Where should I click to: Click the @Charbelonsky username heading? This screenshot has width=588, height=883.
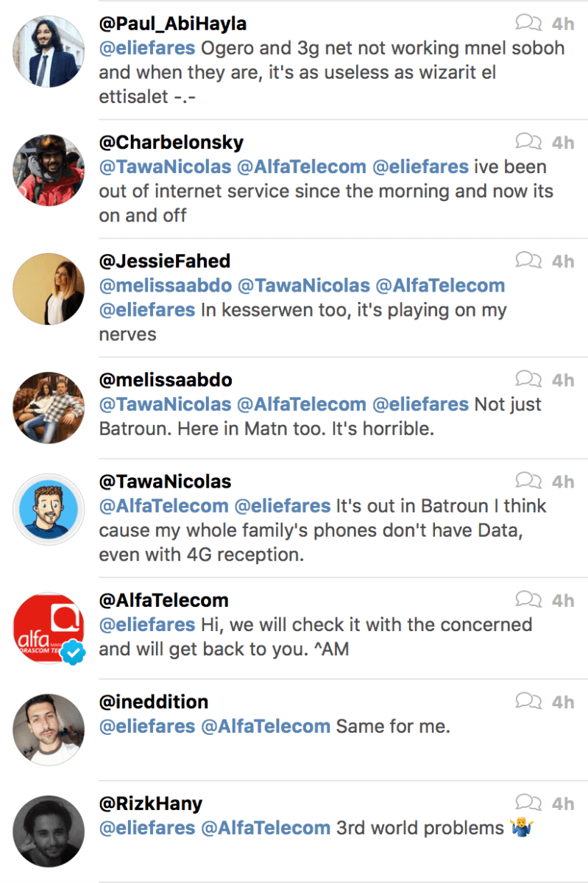(171, 142)
